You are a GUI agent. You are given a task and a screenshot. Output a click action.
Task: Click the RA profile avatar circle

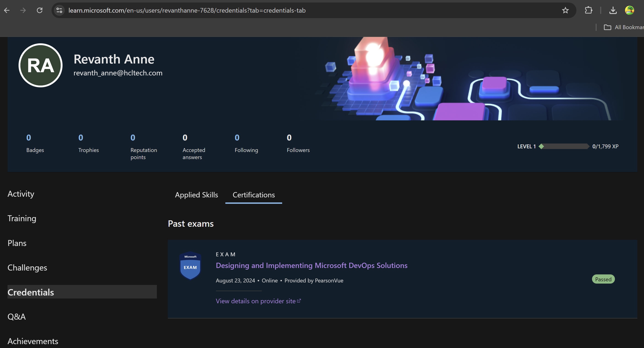point(41,65)
